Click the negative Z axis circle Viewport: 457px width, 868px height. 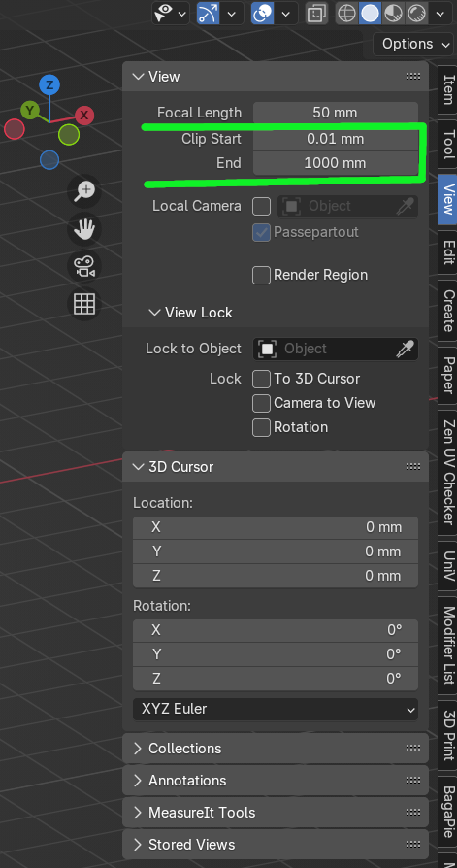tap(49, 160)
